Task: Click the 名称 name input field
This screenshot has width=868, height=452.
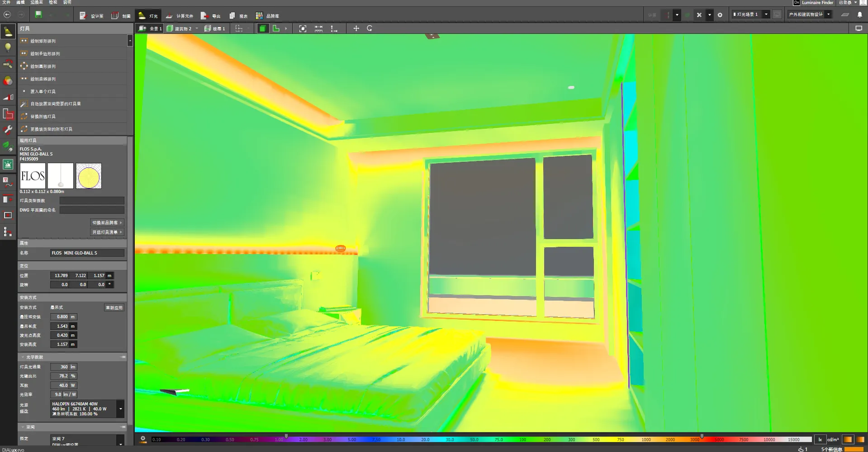Action: tap(87, 253)
